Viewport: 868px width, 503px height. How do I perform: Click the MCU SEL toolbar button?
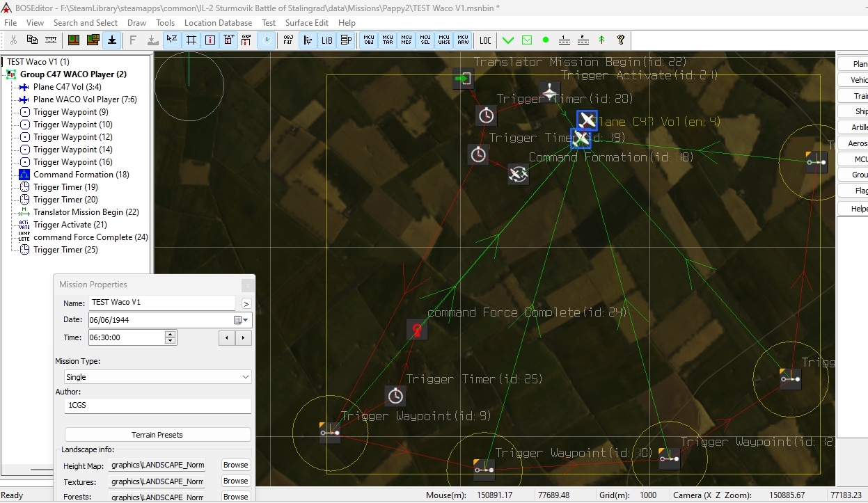pos(425,40)
